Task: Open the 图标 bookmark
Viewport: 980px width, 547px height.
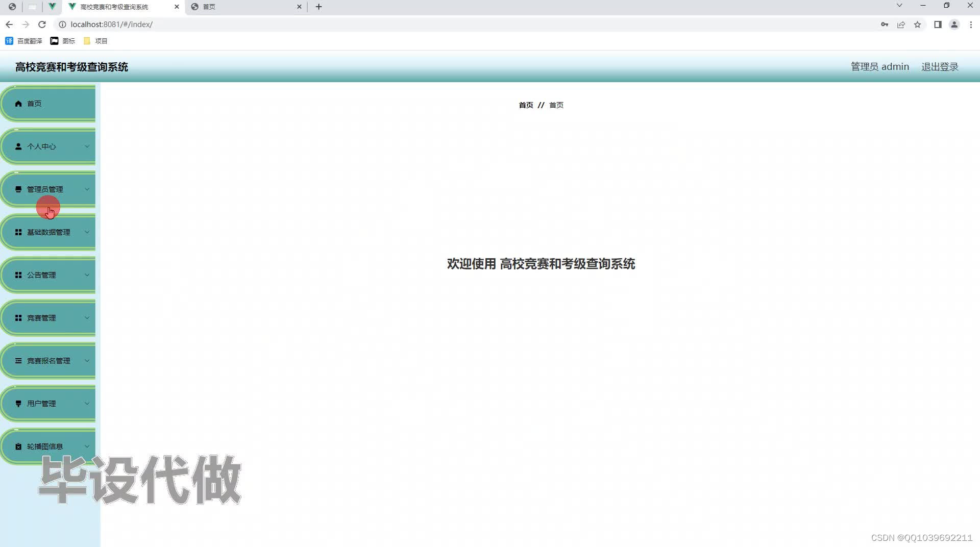Action: (x=63, y=41)
